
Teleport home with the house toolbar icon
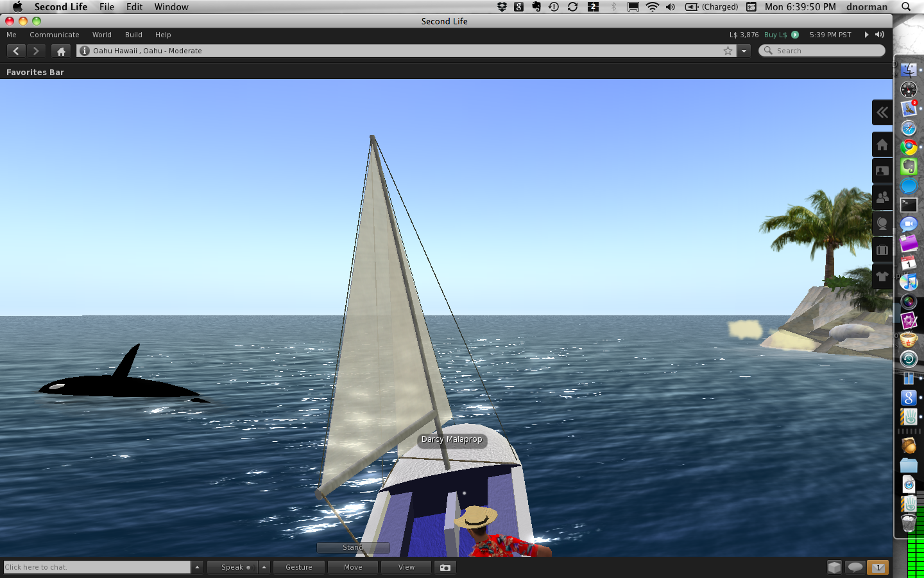[x=61, y=51]
